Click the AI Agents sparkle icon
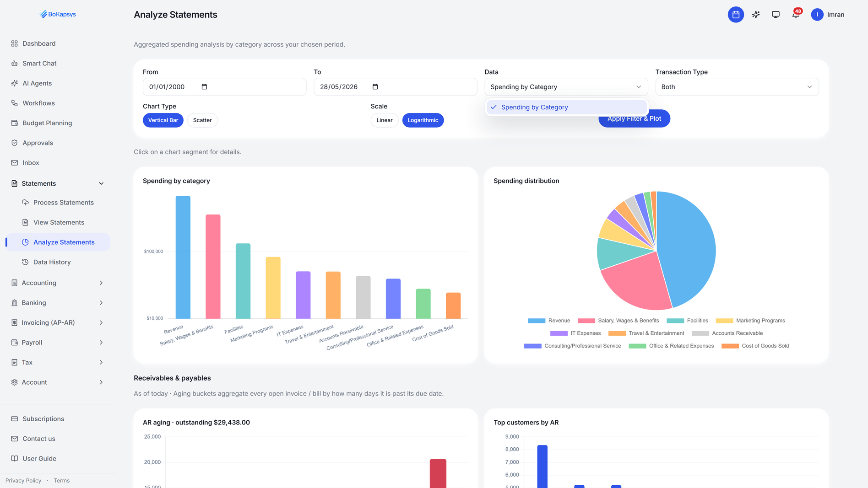Screen dimensions: 868x488 point(15,83)
